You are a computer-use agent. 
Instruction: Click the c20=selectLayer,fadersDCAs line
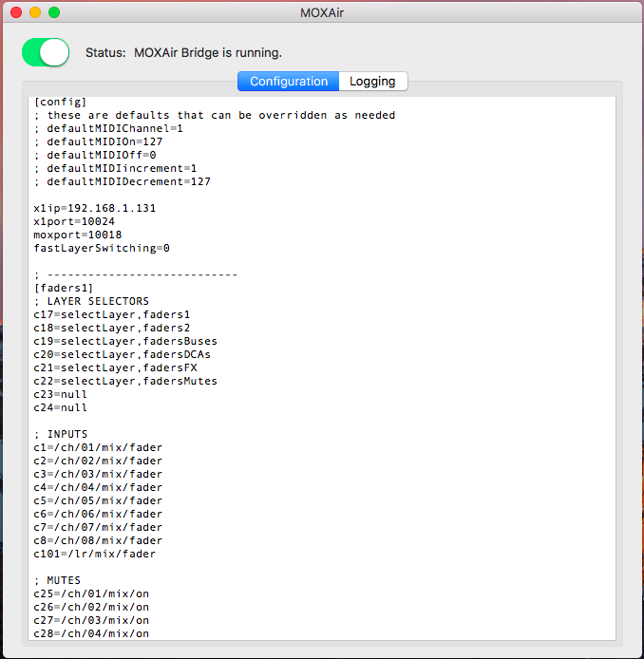[x=122, y=354]
